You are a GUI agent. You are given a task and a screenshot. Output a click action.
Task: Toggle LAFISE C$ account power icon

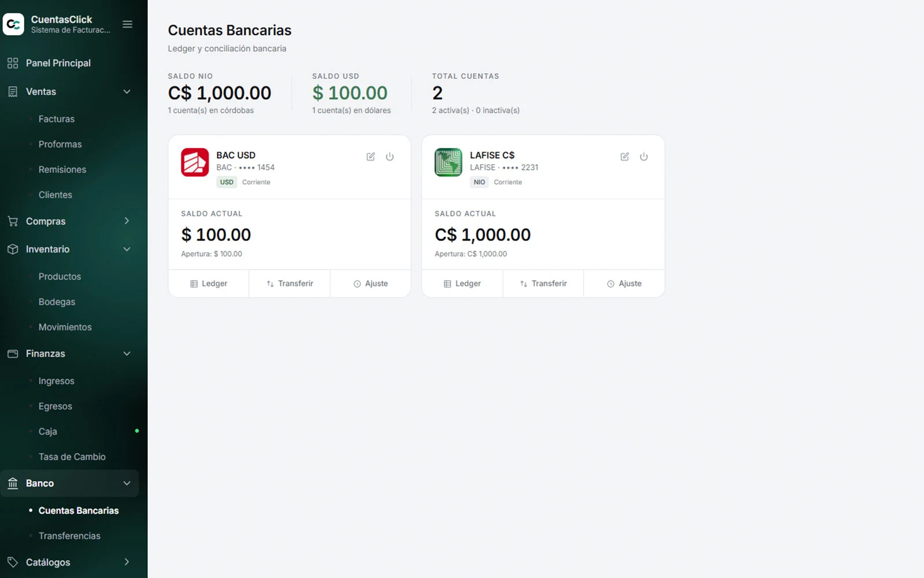644,157
